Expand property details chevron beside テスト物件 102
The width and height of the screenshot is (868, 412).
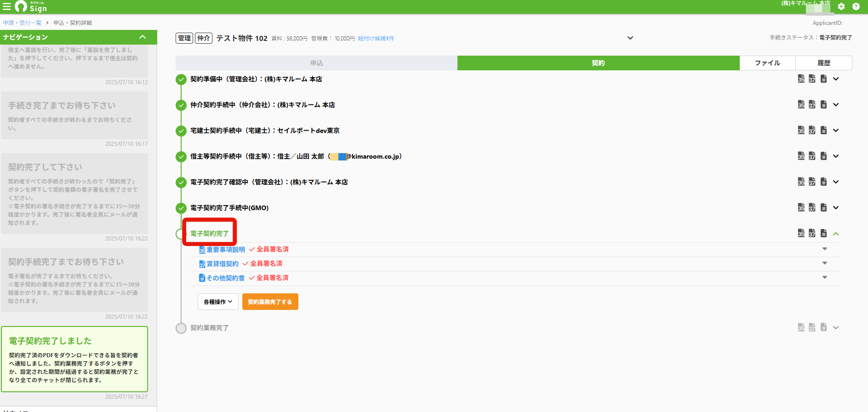(630, 38)
